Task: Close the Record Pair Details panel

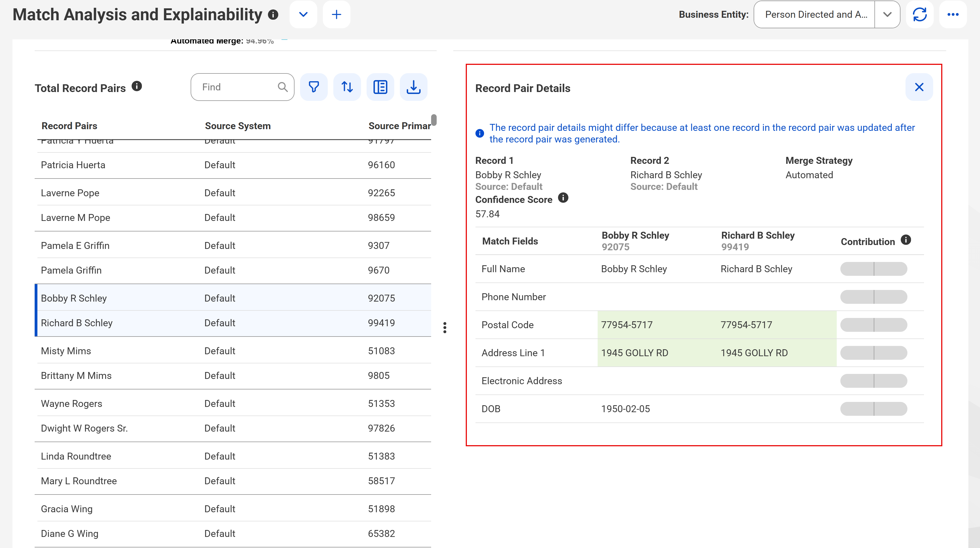Action: pyautogui.click(x=919, y=87)
